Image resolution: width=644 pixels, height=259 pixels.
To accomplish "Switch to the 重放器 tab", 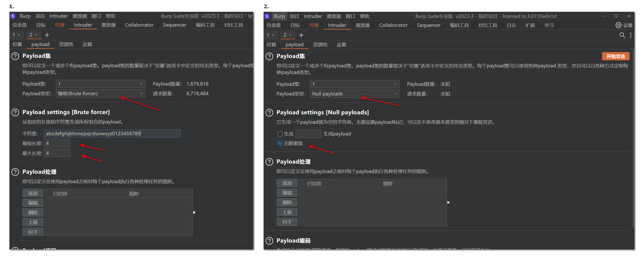I will (362, 25).
